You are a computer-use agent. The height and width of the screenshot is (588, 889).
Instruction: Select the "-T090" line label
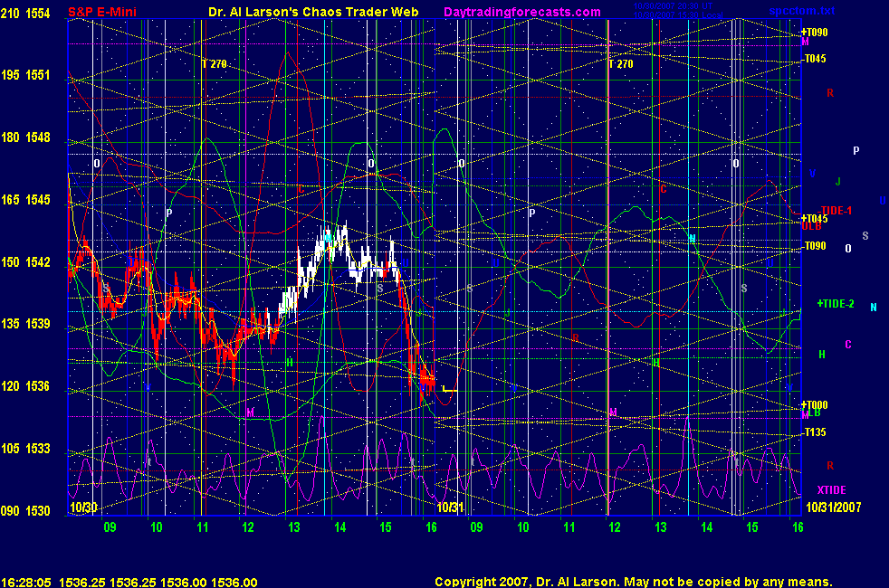tap(815, 246)
